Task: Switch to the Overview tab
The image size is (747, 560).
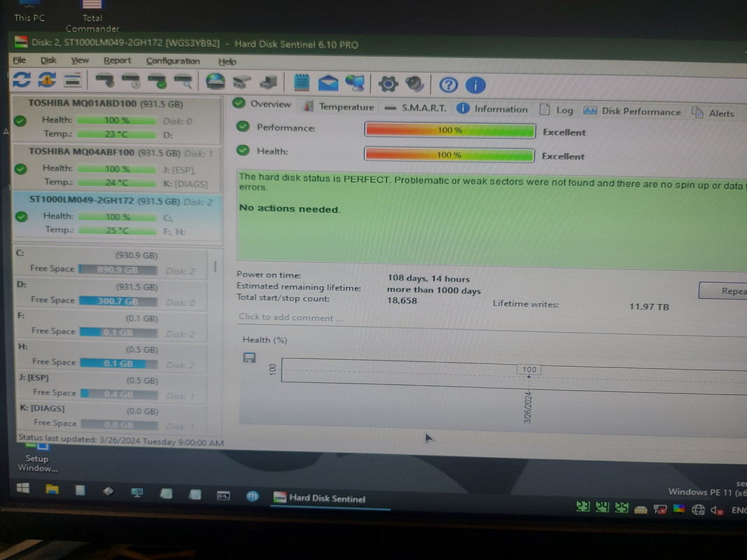Action: (262, 104)
